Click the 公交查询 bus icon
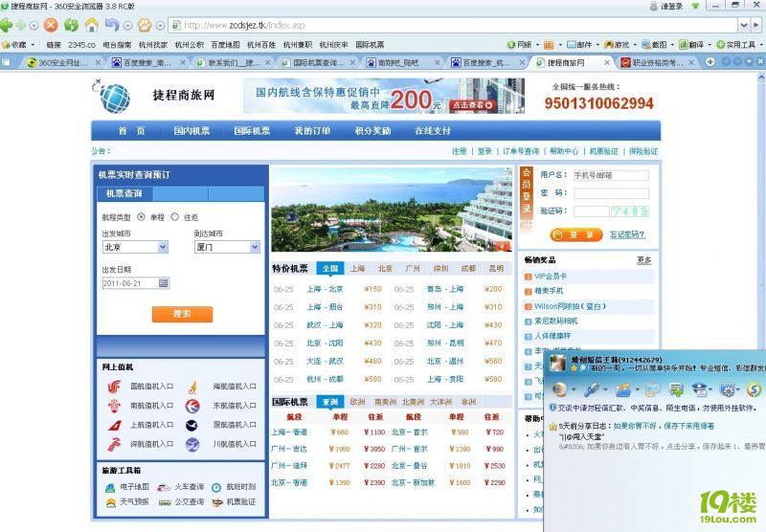 (164, 502)
